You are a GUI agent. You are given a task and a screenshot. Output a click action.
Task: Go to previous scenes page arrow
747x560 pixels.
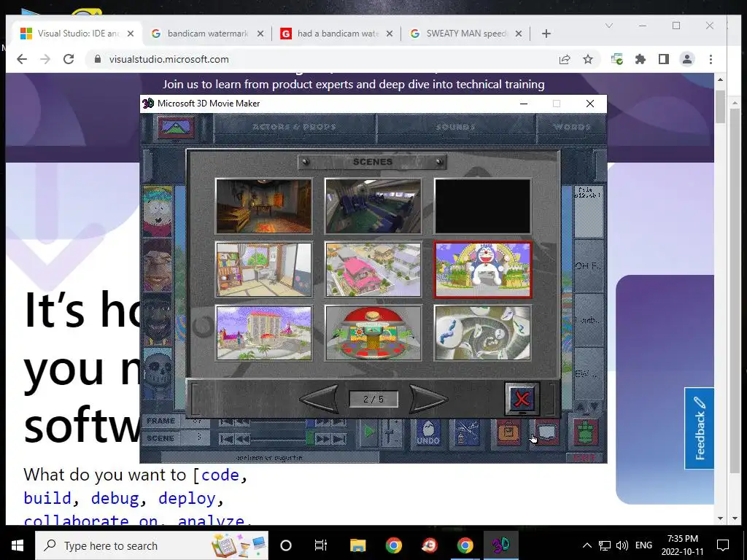click(320, 399)
